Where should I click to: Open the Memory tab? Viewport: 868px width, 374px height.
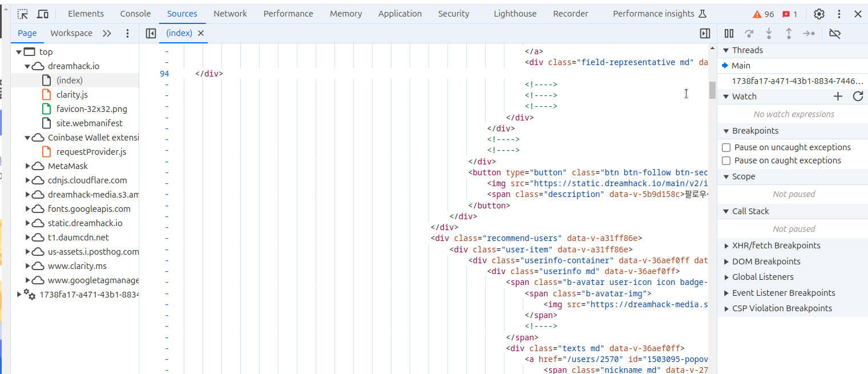[346, 14]
